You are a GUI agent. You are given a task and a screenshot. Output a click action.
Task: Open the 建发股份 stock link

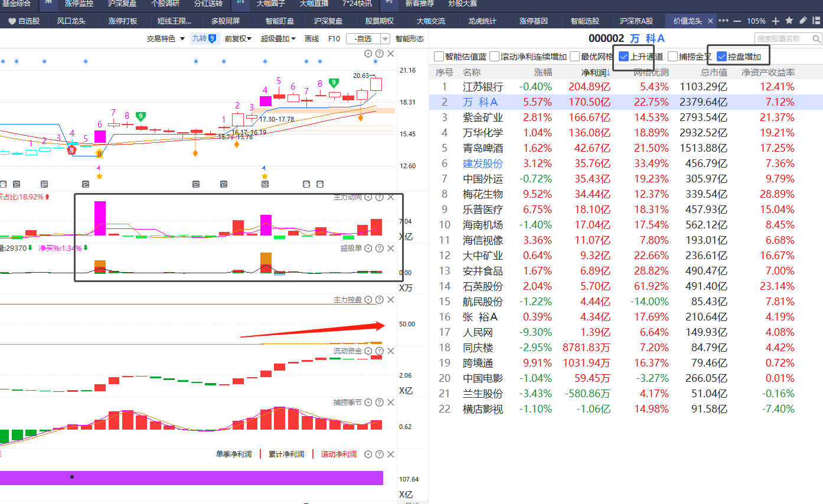(483, 163)
